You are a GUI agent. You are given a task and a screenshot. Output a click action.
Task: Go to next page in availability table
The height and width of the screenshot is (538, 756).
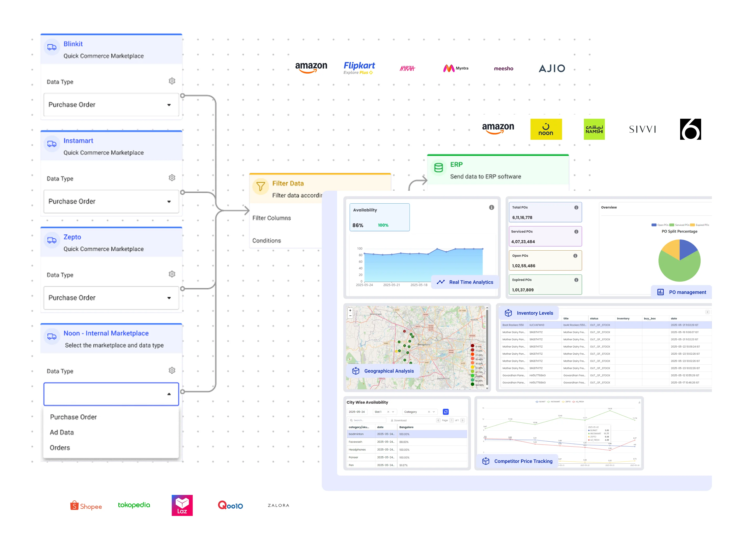click(x=463, y=420)
